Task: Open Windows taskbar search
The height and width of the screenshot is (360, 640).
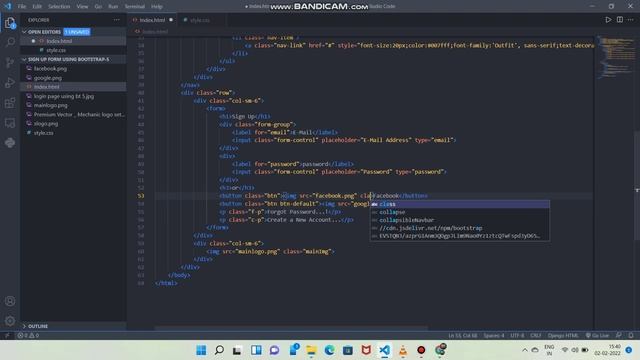Action: [219, 350]
